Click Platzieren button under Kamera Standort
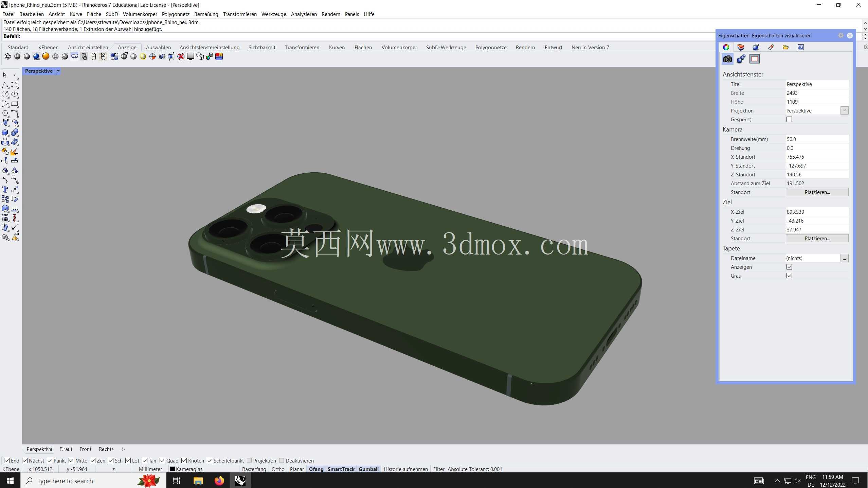The image size is (868, 488). tap(817, 192)
